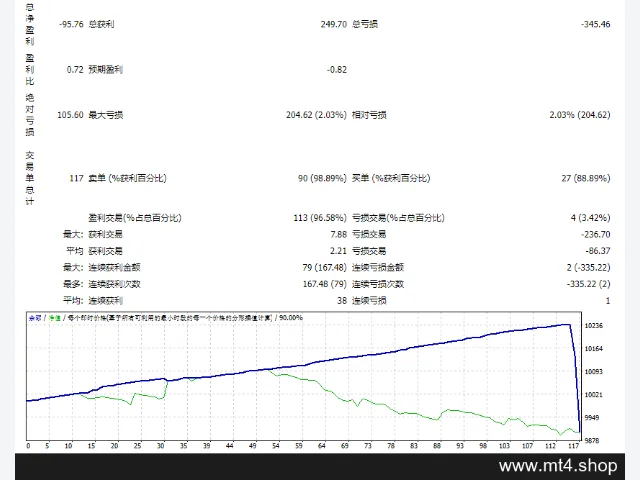Select the 买单 (%获利百分比) label
Viewport: 640px width, 480px height.
tap(391, 178)
